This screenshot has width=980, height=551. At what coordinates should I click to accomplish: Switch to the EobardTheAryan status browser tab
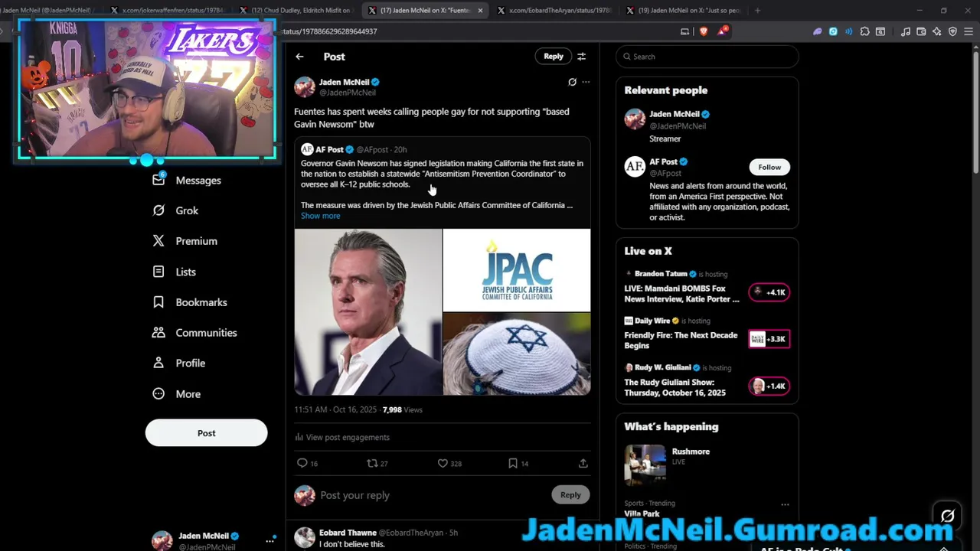[x=555, y=11]
